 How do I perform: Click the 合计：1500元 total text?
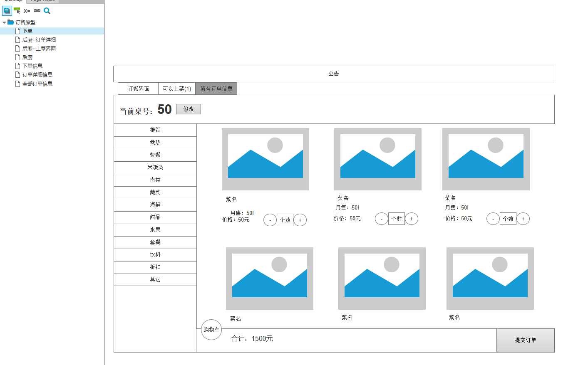pos(252,339)
